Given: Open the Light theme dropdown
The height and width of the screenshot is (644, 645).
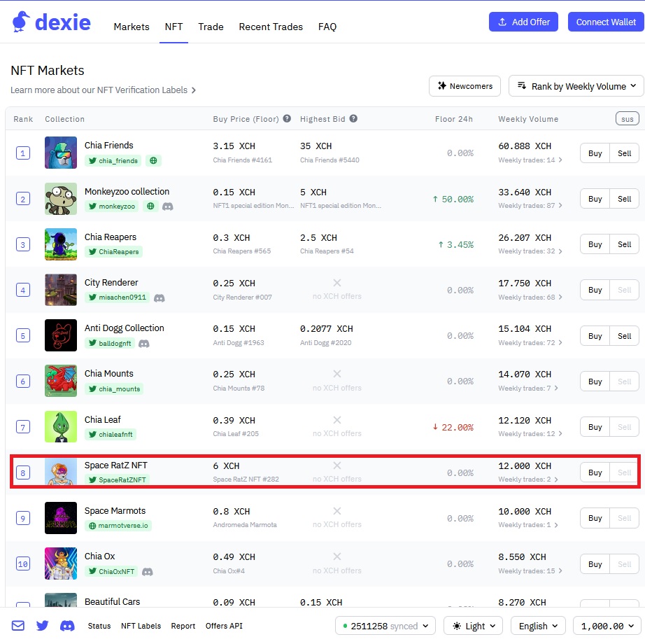Looking at the screenshot, I should click(x=473, y=626).
